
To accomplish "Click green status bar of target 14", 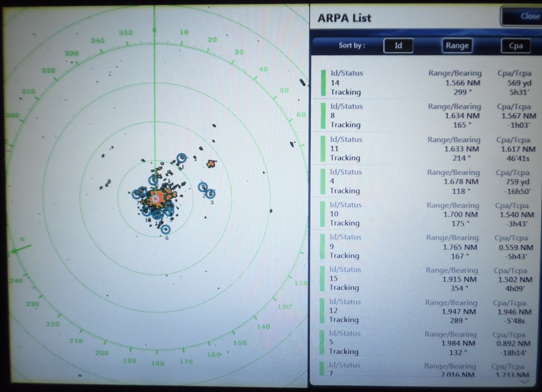I will (323, 83).
